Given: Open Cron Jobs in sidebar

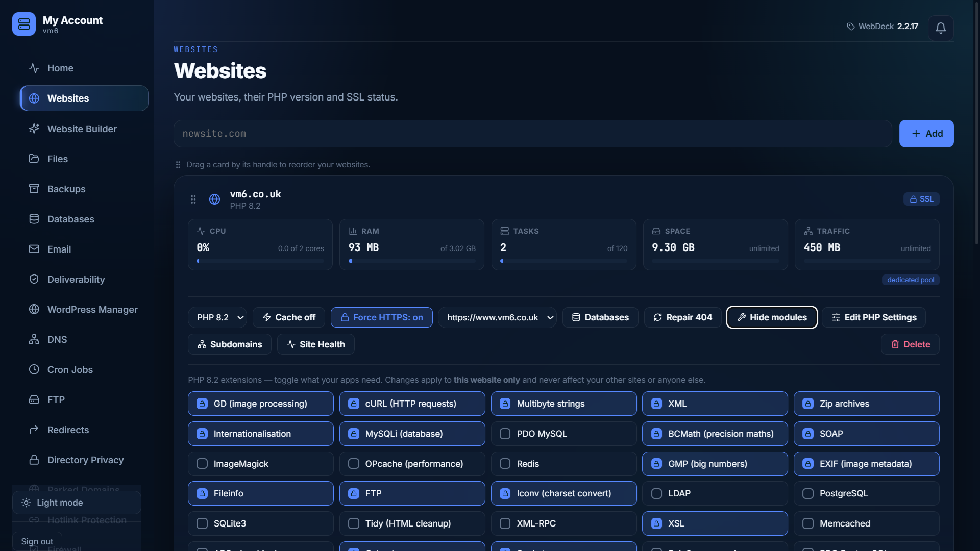Looking at the screenshot, I should 84,369.
